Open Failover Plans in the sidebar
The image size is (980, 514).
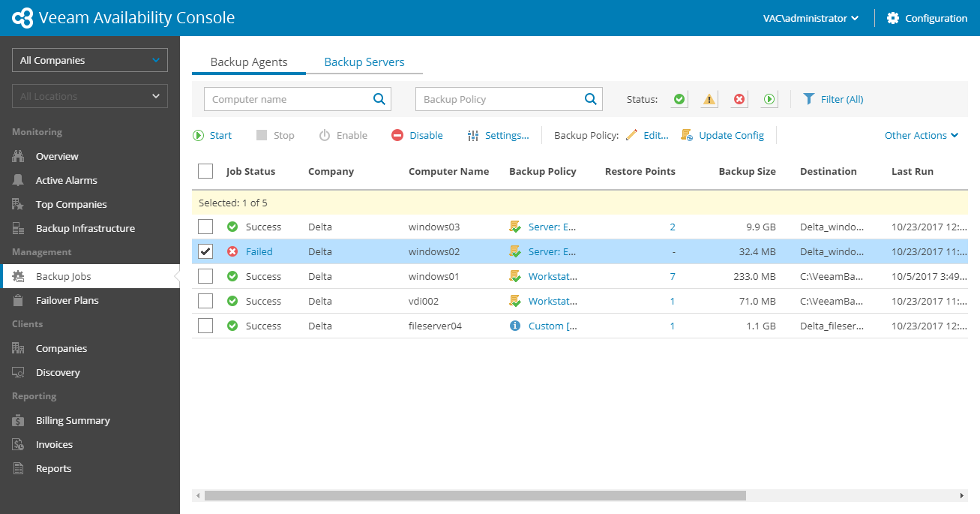pyautogui.click(x=67, y=300)
